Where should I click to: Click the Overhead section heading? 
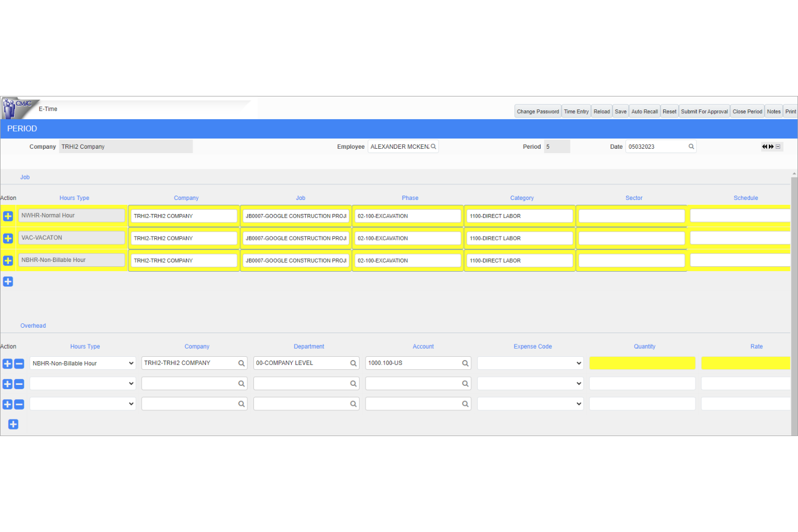coord(33,326)
